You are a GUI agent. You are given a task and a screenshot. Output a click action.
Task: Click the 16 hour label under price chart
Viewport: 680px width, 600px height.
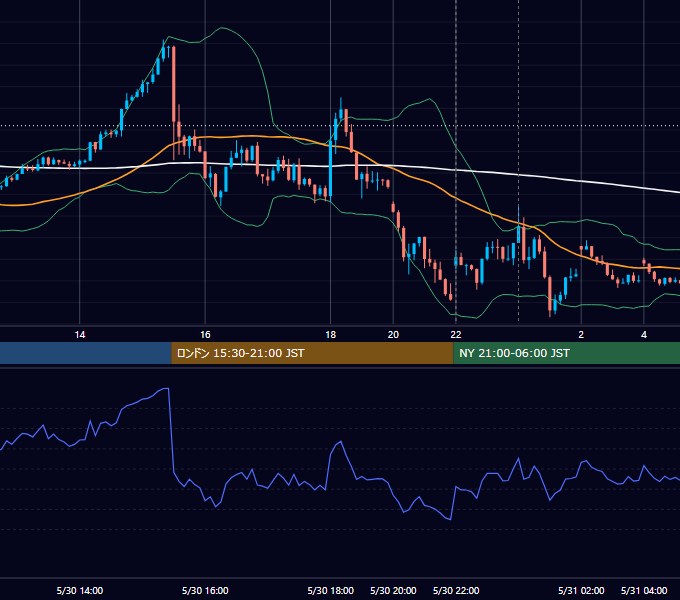pos(205,335)
